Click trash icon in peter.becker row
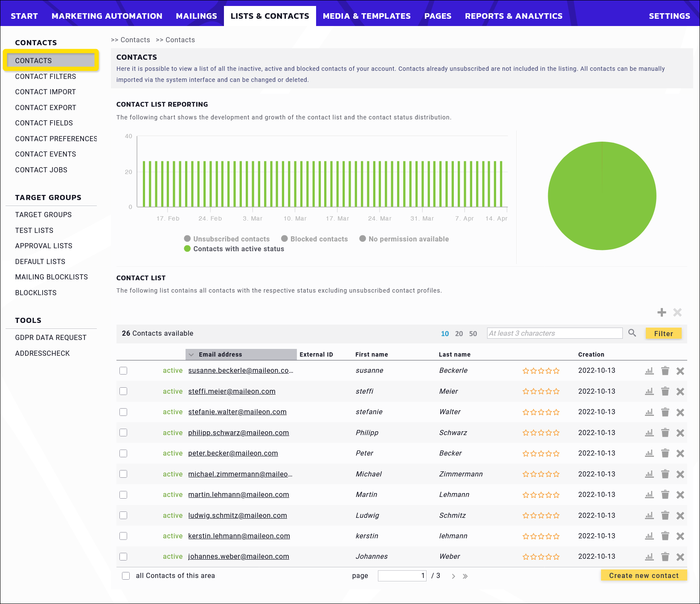 (665, 453)
